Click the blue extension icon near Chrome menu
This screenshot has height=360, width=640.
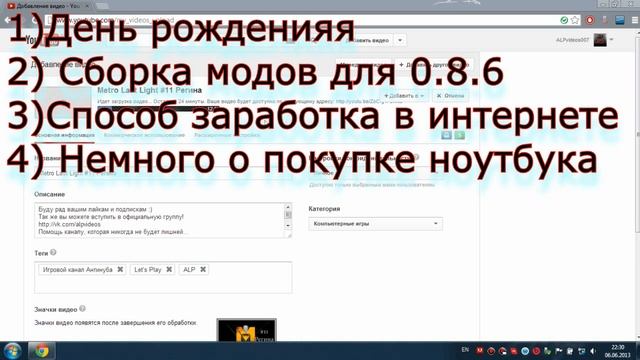pos(620,20)
